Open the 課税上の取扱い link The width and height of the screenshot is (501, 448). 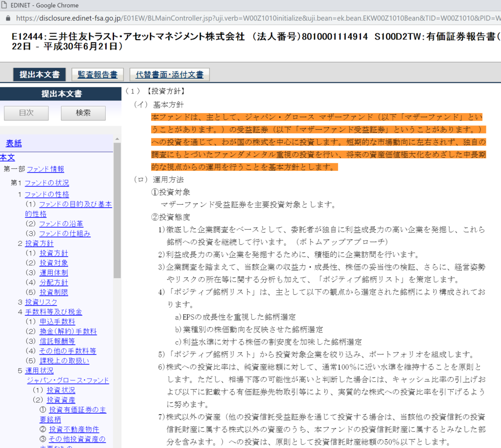point(64,361)
